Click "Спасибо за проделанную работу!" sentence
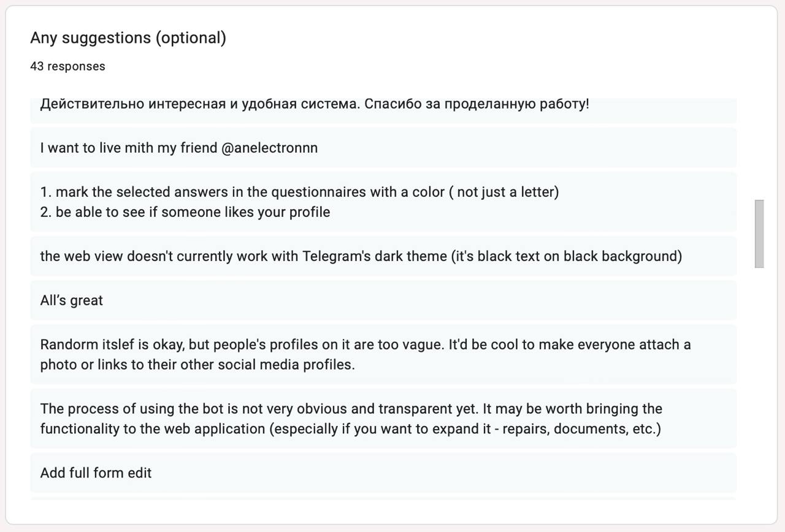Screen dimensions: 785x532 pyautogui.click(x=477, y=105)
